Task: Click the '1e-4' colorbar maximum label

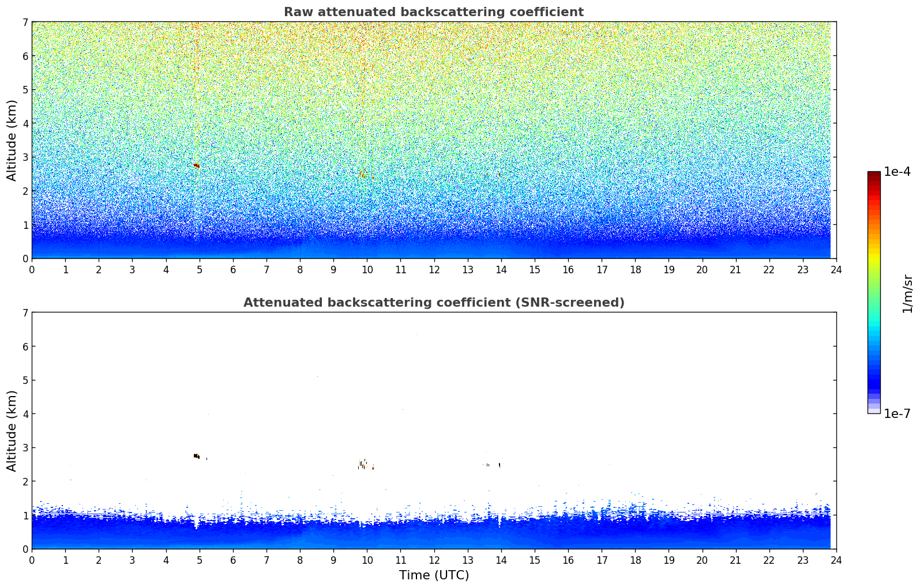Action: point(897,172)
